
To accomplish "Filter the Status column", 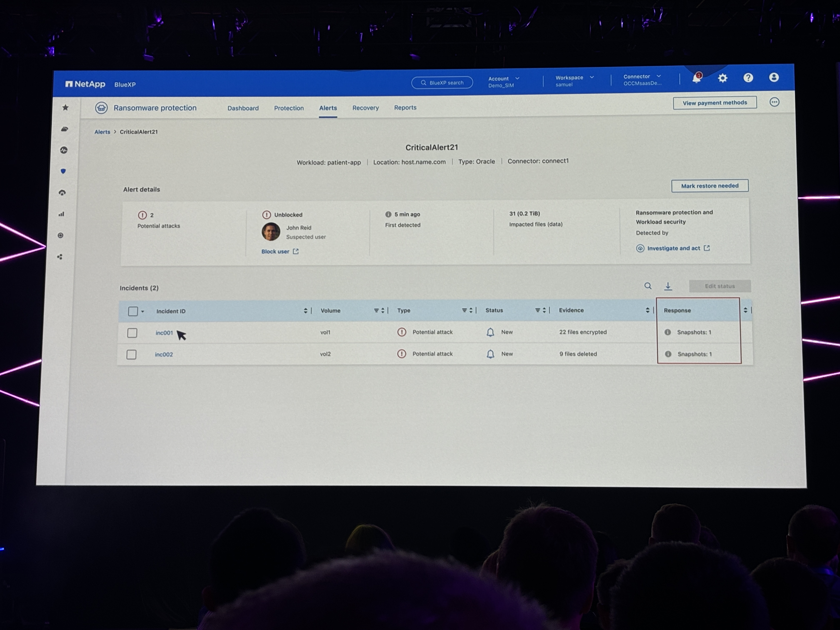I will (x=538, y=310).
